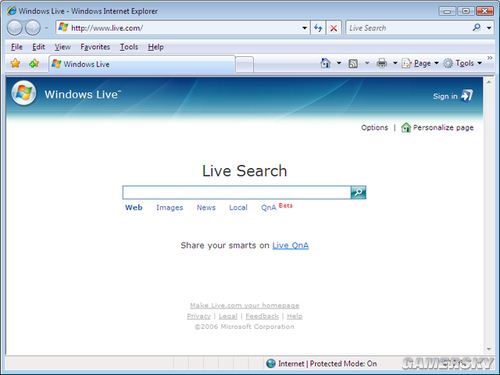Click the Sign in link
500x375 pixels.
(445, 96)
